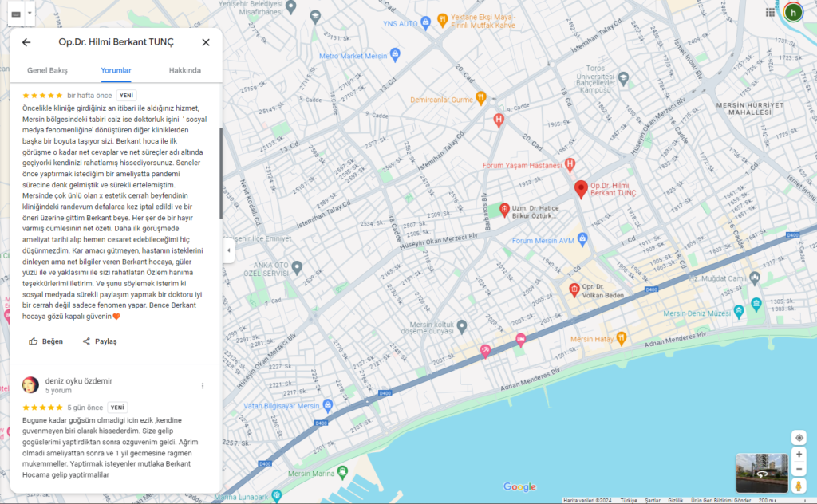Select the Yorumlar tab
This screenshot has height=504, width=817.
pyautogui.click(x=116, y=70)
